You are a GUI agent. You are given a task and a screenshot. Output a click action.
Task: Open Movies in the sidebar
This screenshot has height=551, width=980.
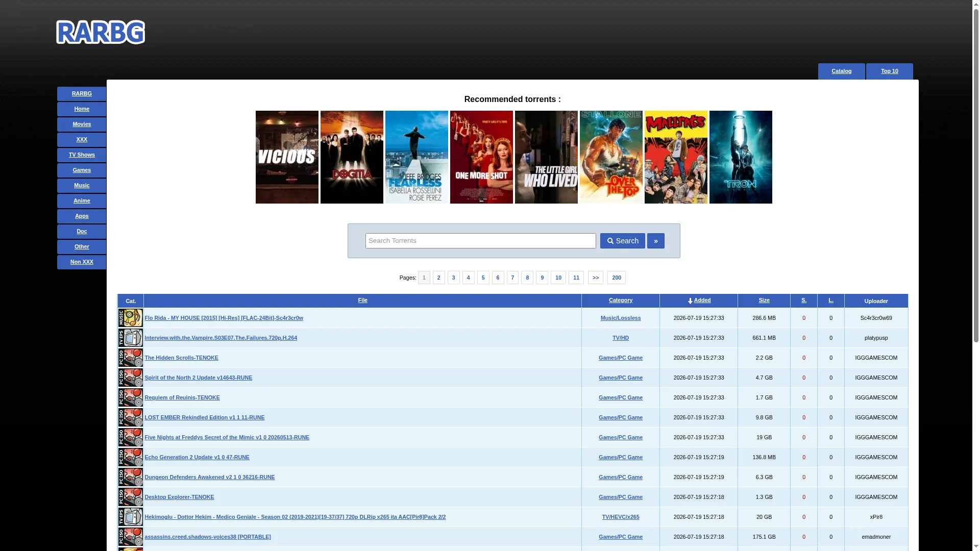click(82, 124)
